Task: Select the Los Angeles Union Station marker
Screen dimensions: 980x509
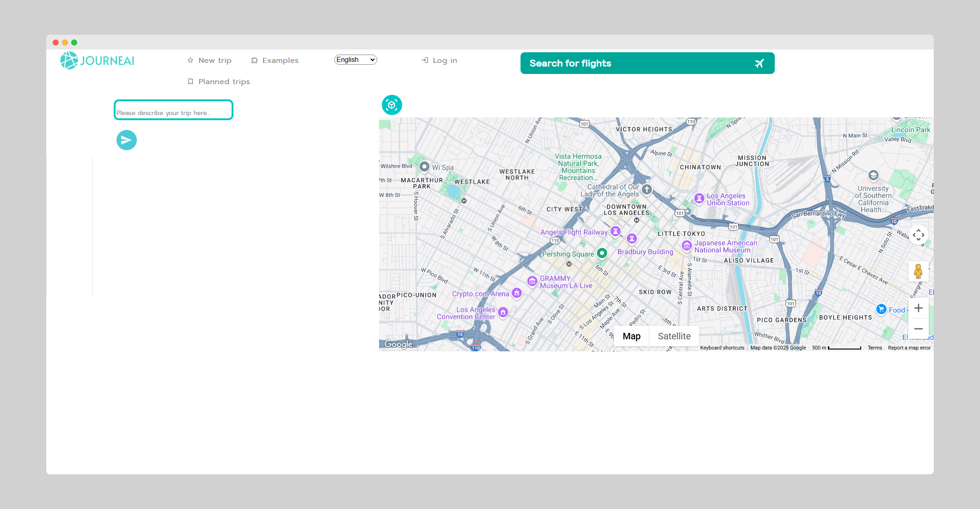Action: tap(699, 199)
